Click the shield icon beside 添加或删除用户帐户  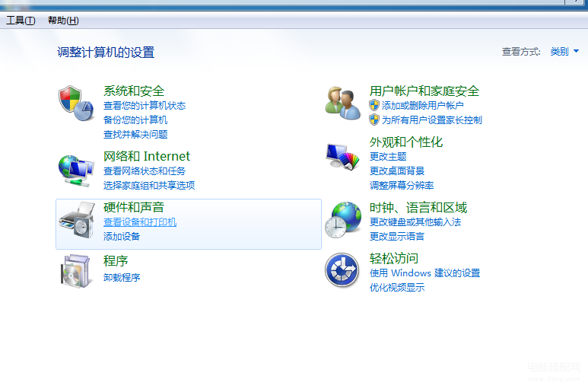374,105
